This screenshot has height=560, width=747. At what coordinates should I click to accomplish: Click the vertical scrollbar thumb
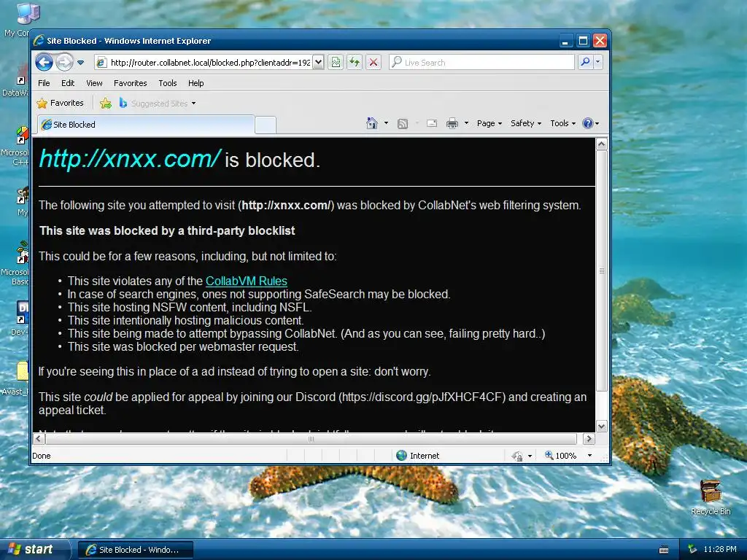(x=602, y=271)
